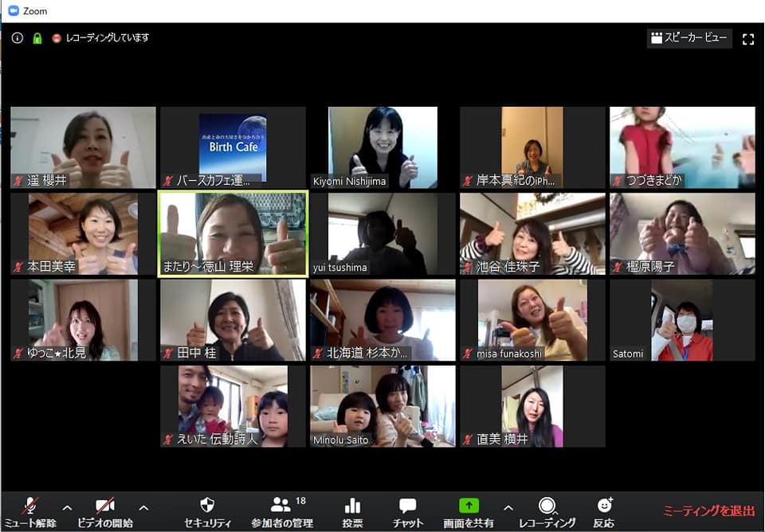Toggle microphone with ミュート解除

point(30,511)
